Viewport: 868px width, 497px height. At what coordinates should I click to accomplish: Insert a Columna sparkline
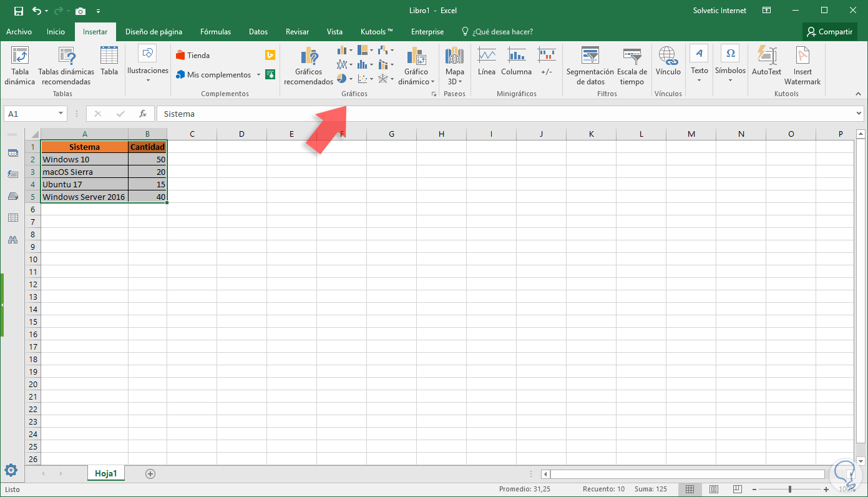point(516,61)
